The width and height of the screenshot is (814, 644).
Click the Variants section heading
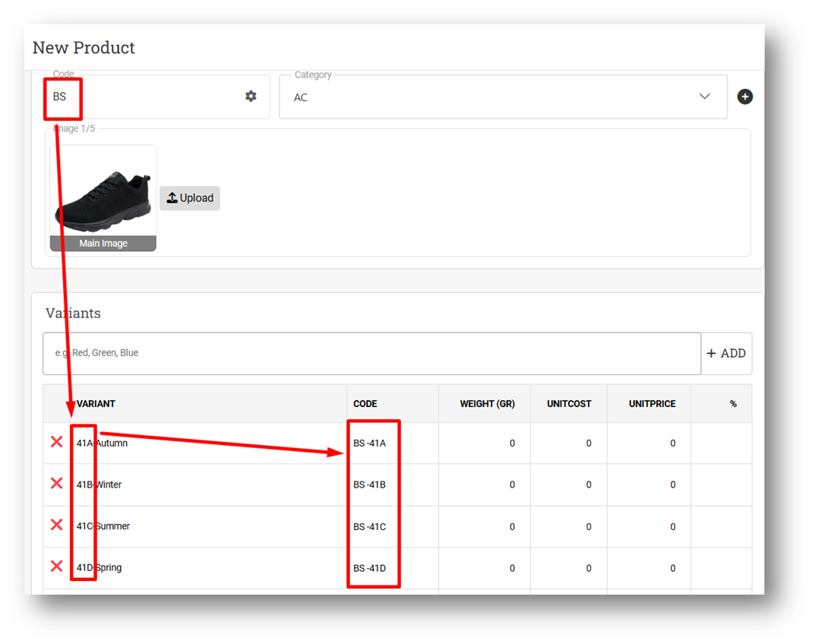73,313
